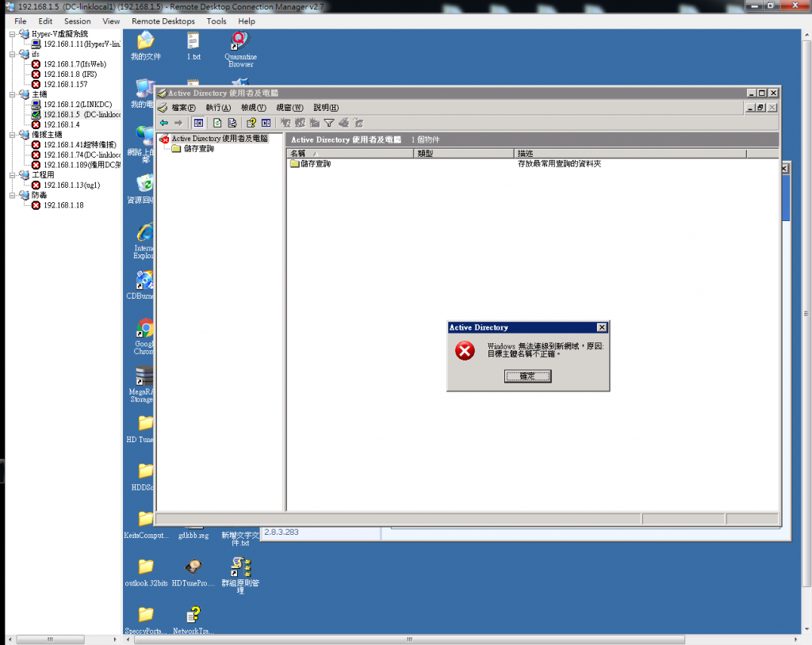Image resolution: width=812 pixels, height=645 pixels.
Task: Open Quarantine Browser desktop icon
Action: (240, 49)
